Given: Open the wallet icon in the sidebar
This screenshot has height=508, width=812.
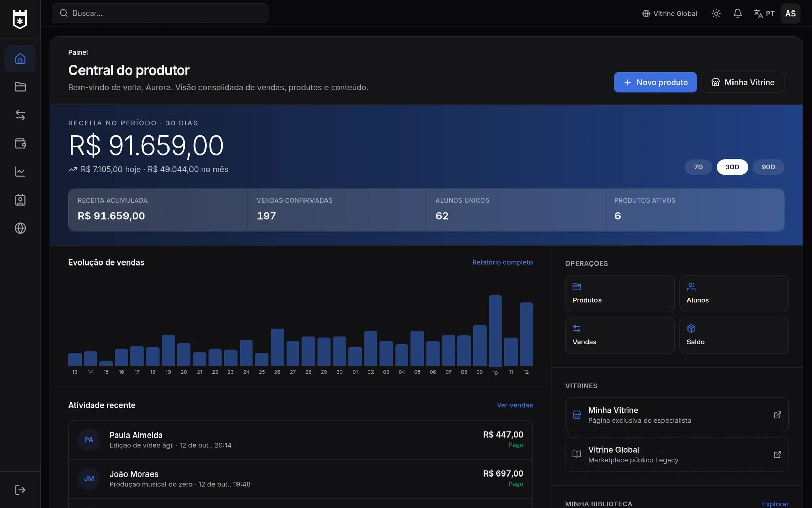Looking at the screenshot, I should pos(20,143).
